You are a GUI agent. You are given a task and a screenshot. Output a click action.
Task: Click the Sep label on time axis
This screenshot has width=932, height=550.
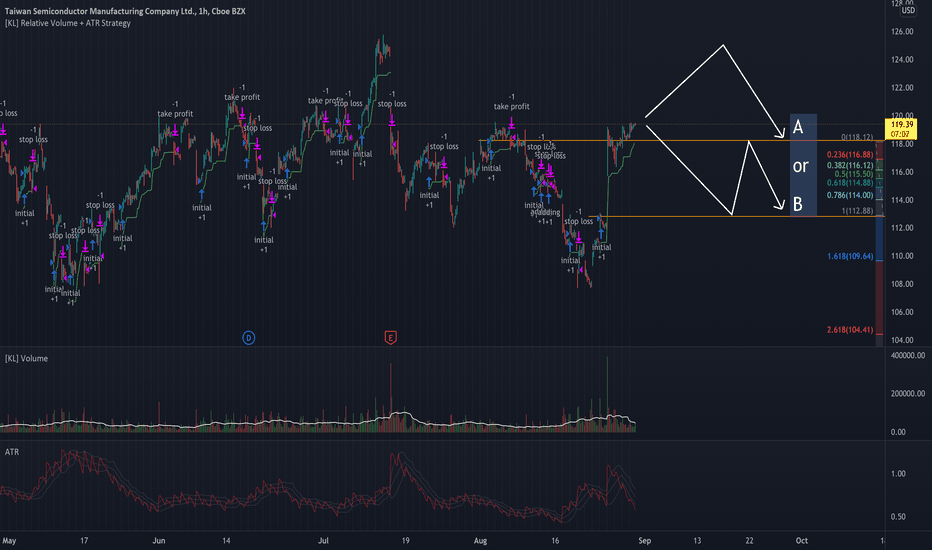click(x=644, y=541)
